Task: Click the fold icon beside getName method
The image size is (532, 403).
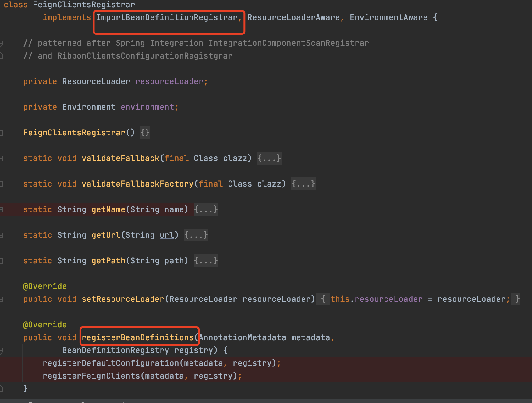Action: 2,209
